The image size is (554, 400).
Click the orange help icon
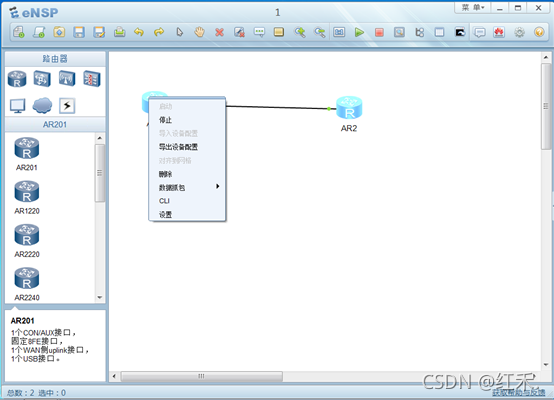[539, 33]
